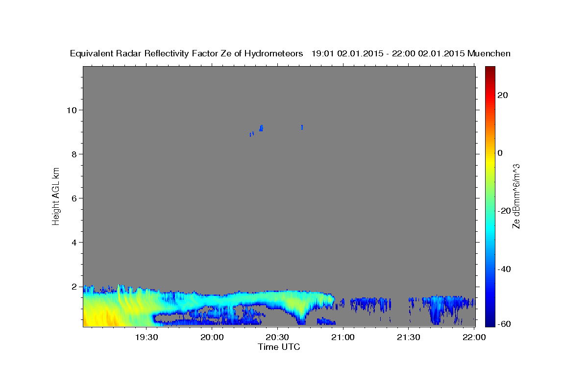Click the colorbar value 20

pos(503,95)
